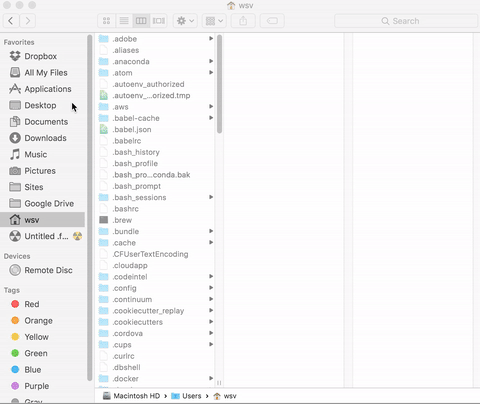Click the burn icon beside Untitled
The image size is (480, 404).
(77, 236)
